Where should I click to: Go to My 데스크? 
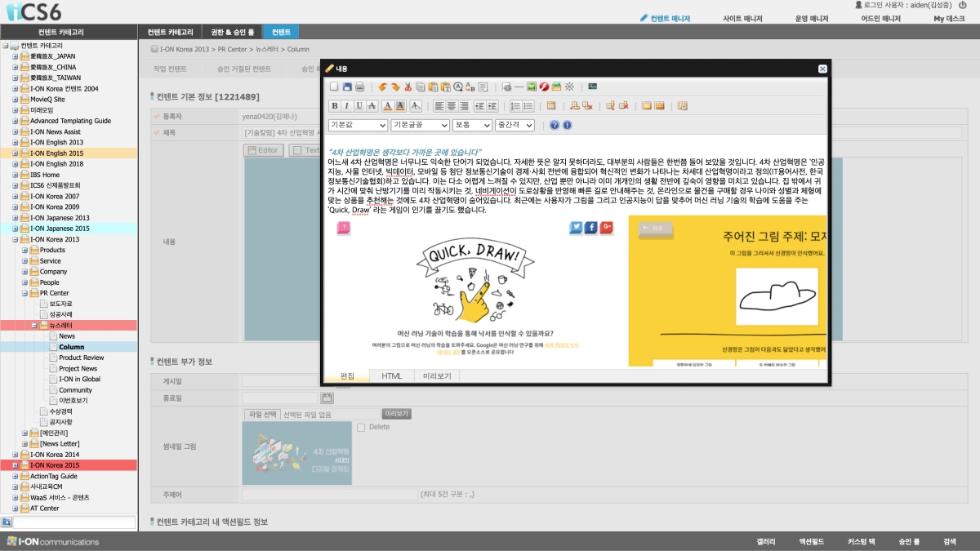(949, 18)
